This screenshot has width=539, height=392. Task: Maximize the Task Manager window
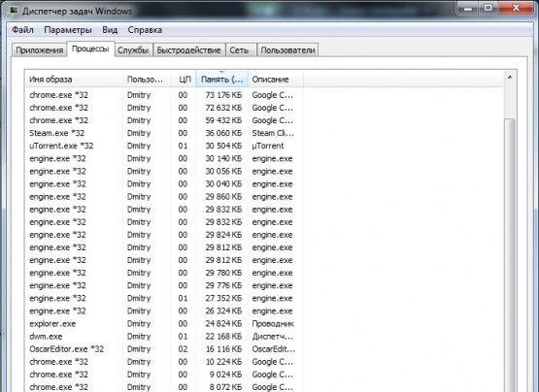(488, 8)
